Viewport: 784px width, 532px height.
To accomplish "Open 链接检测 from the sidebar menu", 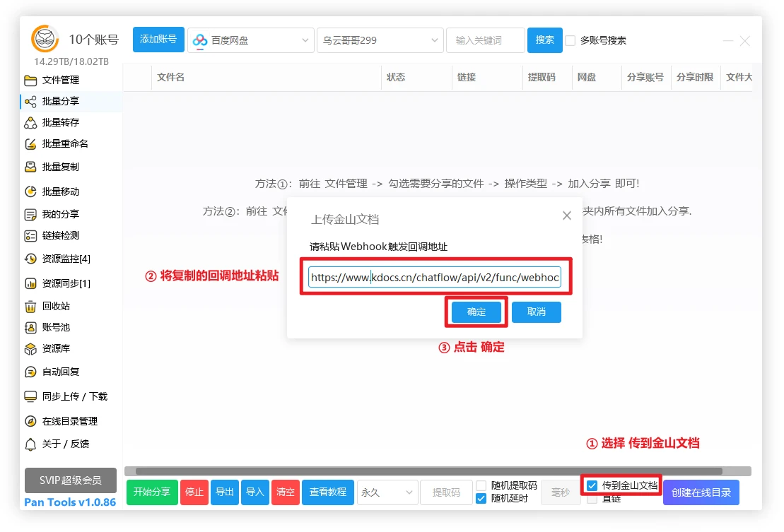I will pos(60,235).
